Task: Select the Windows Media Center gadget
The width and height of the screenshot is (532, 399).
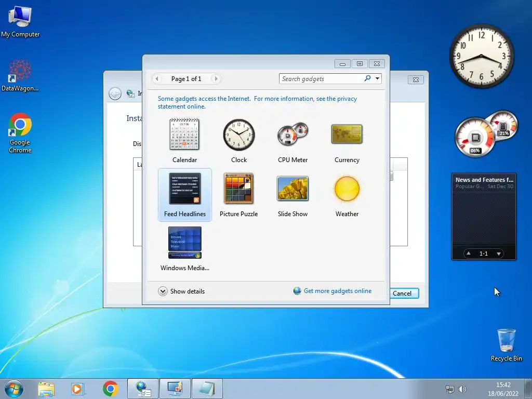Action: (184, 249)
